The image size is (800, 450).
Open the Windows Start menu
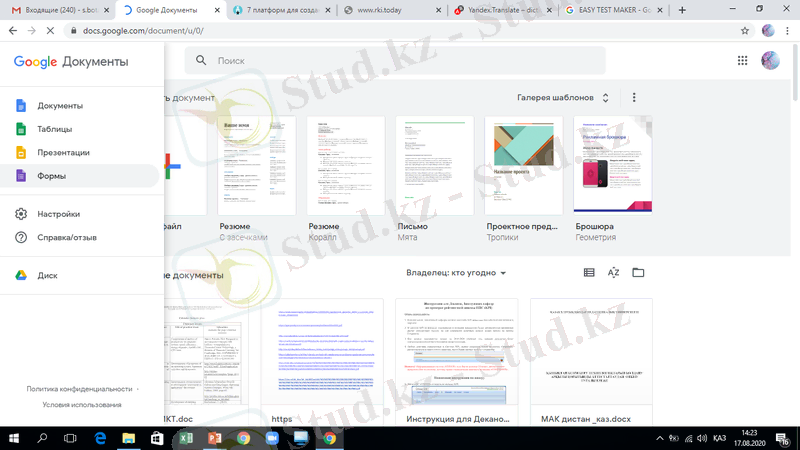tap(14, 438)
